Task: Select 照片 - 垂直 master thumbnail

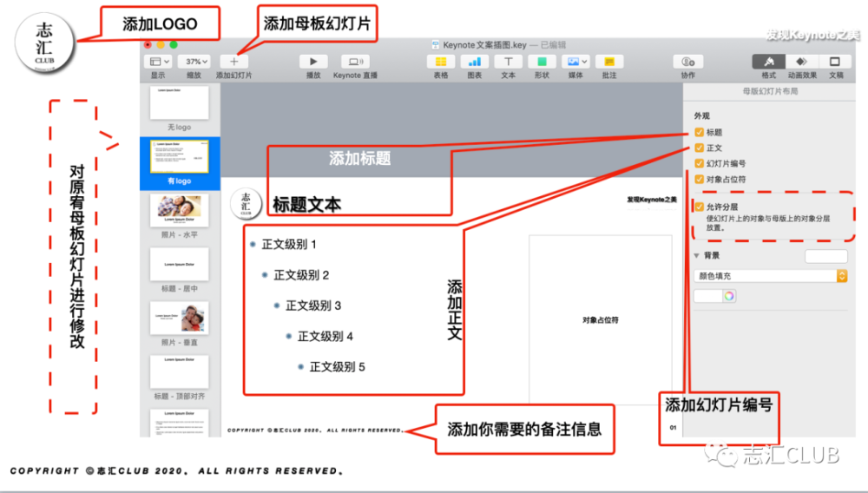Action: [180, 319]
